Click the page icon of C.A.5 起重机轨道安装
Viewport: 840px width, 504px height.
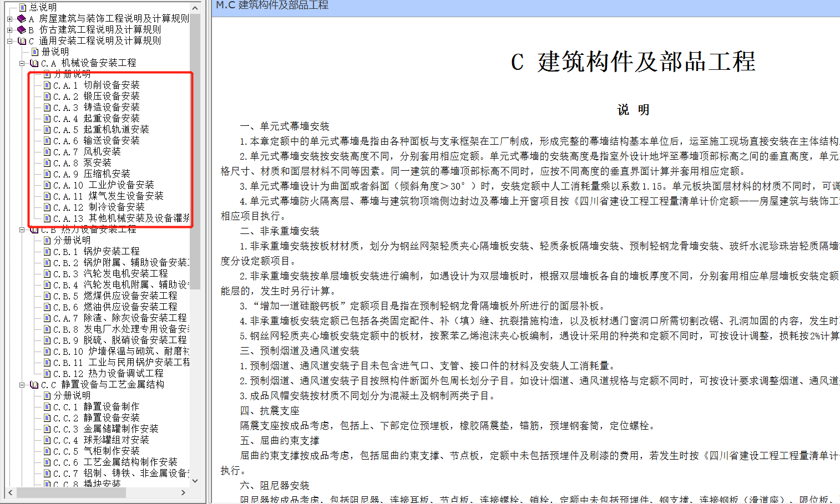click(47, 129)
